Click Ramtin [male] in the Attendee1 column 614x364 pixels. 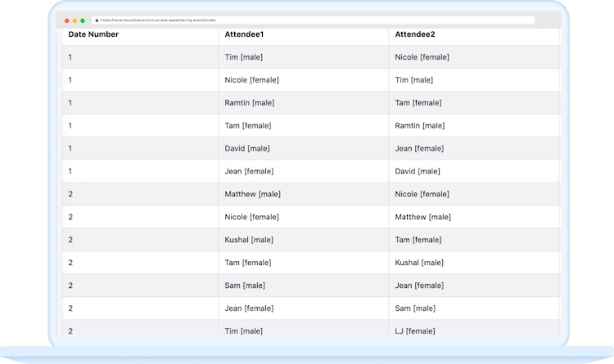[250, 103]
